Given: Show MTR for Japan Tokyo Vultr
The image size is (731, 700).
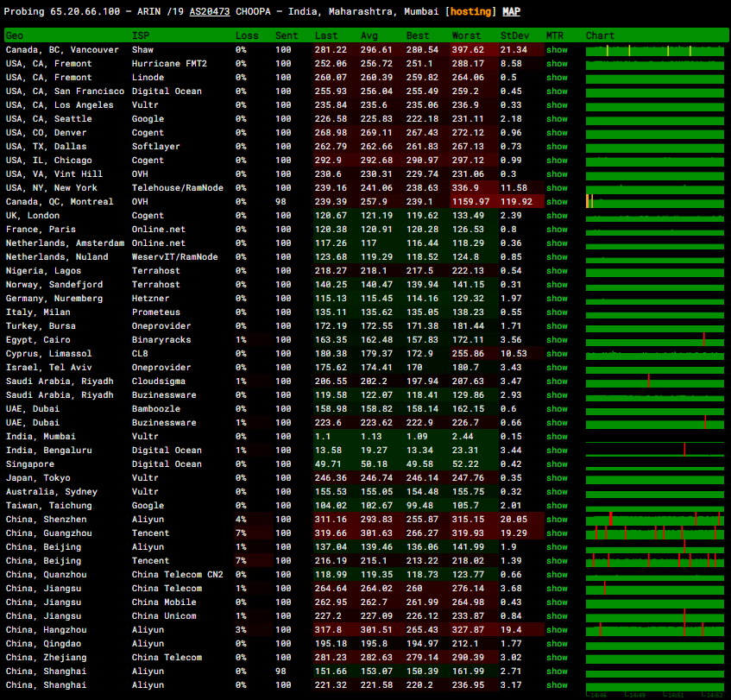Looking at the screenshot, I should coord(557,478).
